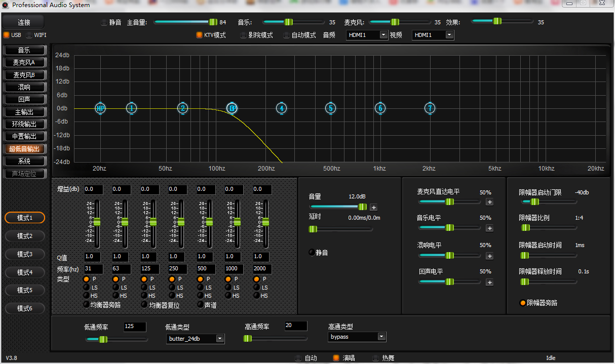Screen dimensions: 615x364
Task: Switch to the 回声 section
Action: tap(24, 99)
